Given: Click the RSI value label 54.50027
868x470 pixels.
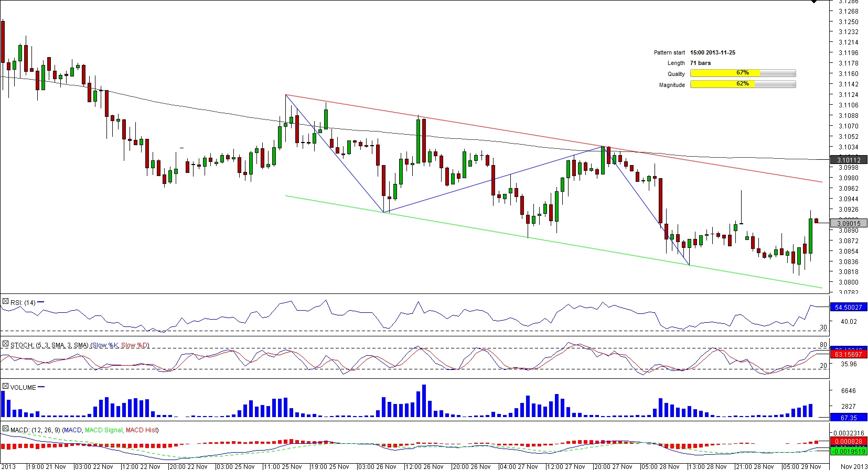Looking at the screenshot, I should 849,308.
